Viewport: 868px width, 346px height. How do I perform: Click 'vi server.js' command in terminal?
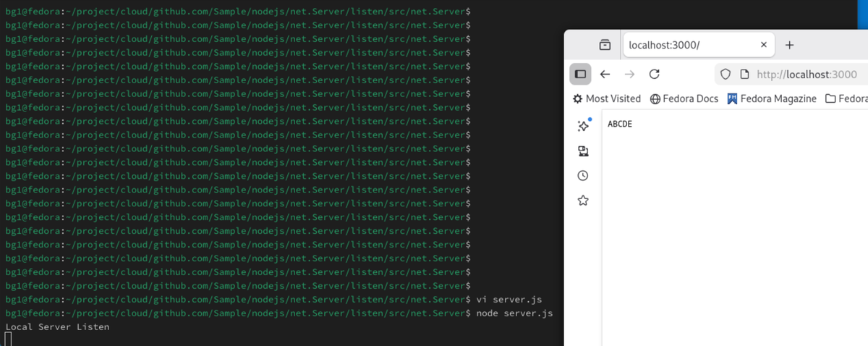[x=509, y=300]
